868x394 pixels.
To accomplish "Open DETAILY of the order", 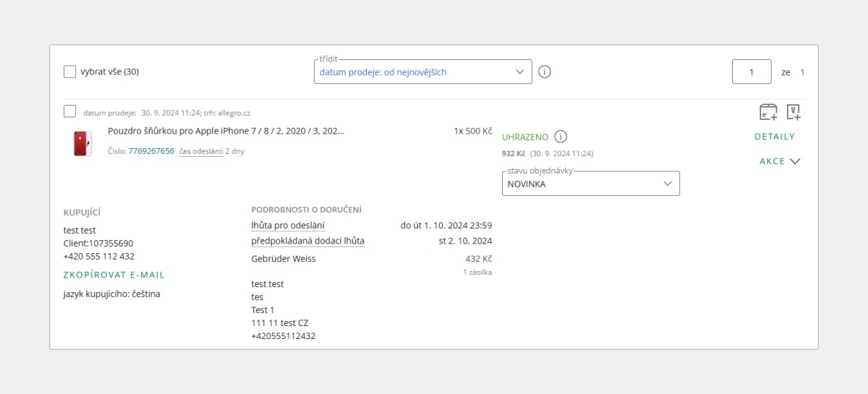I will click(774, 137).
